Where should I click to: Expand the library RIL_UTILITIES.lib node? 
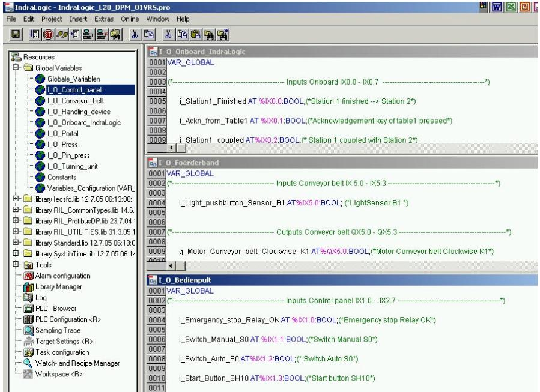click(x=16, y=232)
